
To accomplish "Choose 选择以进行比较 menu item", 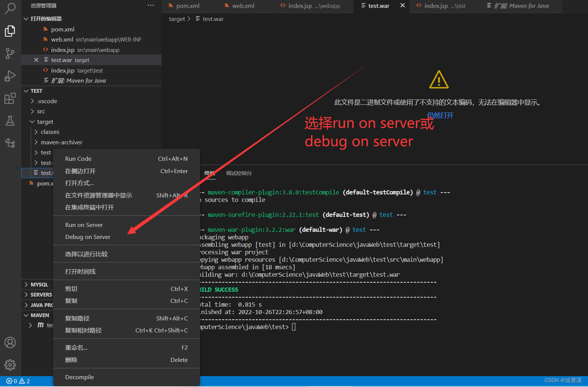I will (126, 254).
